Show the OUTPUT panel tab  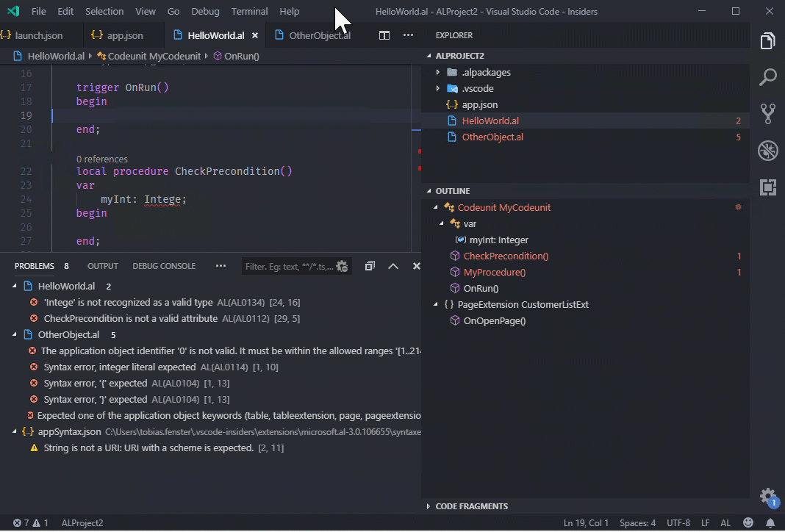coord(103,266)
